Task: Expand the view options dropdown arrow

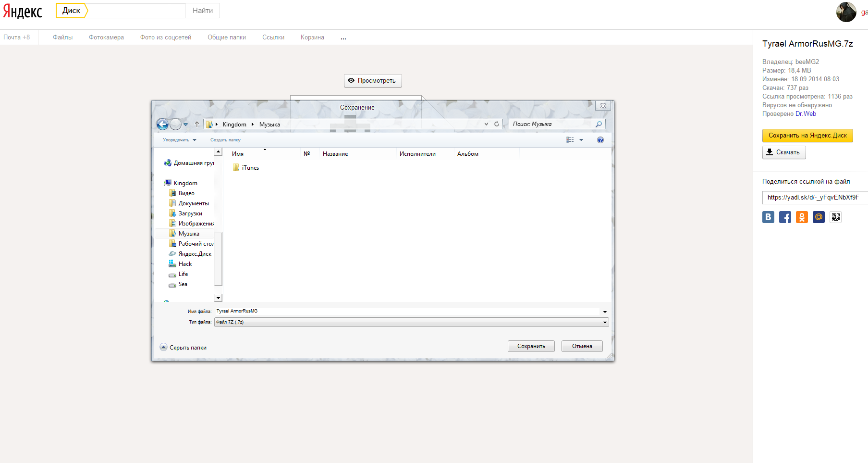Action: 581,140
